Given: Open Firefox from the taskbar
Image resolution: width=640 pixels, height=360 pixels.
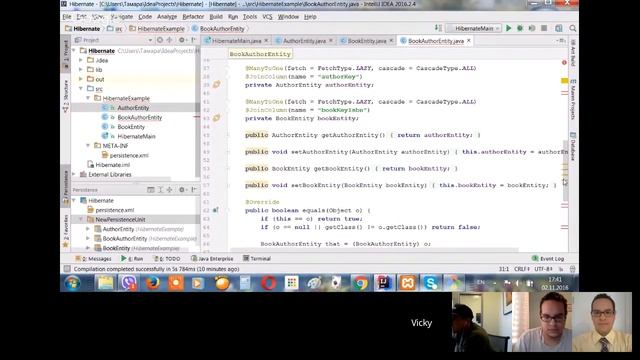Looking at the screenshot, I should click(153, 283).
